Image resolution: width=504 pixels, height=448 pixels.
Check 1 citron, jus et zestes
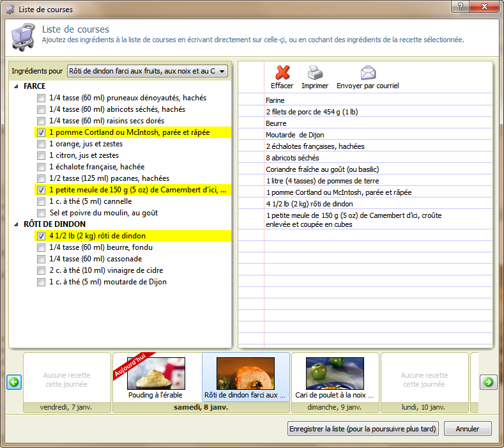[41, 155]
